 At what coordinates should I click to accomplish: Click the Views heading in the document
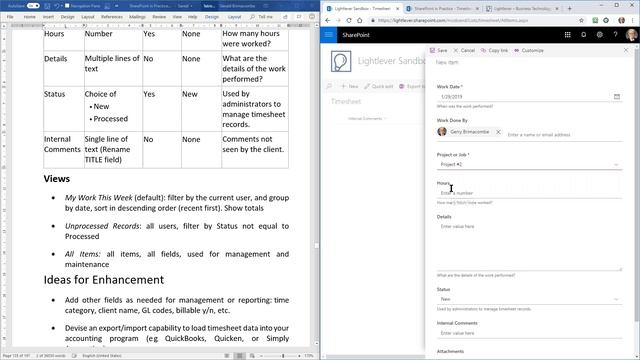pos(57,179)
